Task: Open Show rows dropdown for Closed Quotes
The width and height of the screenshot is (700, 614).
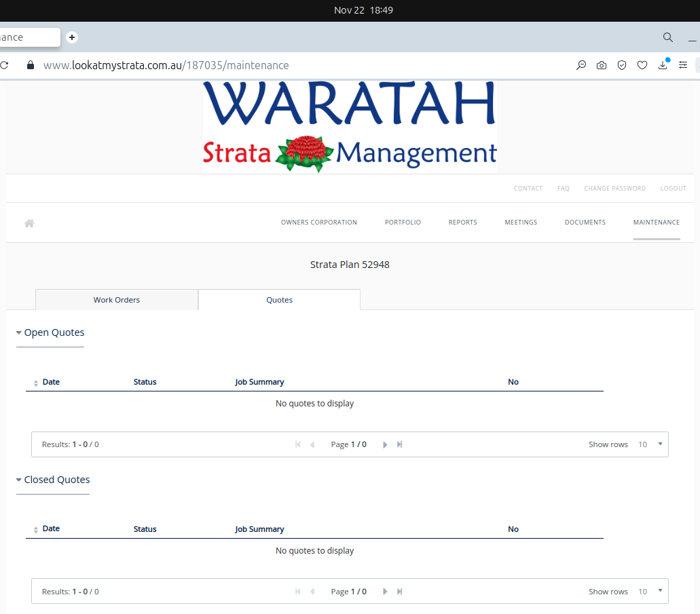Action: point(650,591)
